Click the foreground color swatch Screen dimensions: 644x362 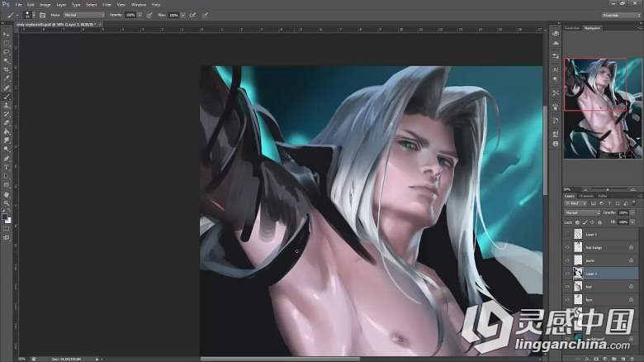(4, 217)
